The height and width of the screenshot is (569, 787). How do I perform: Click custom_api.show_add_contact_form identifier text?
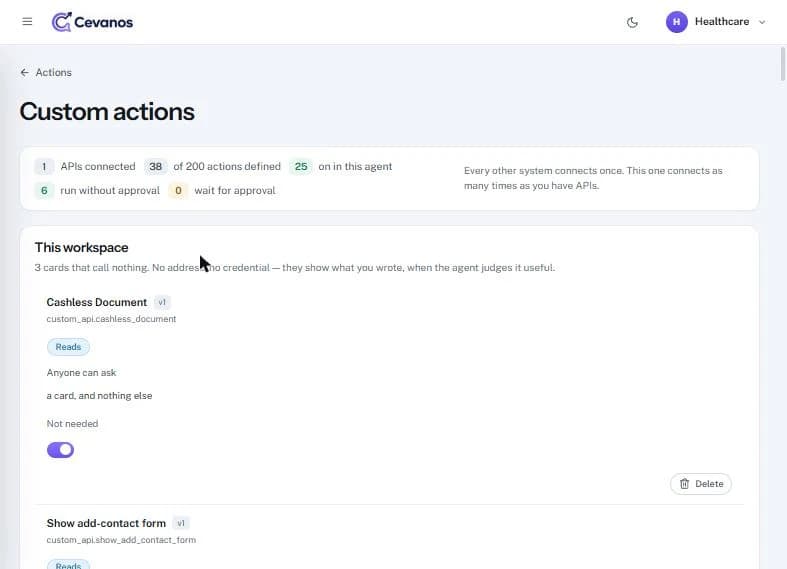pos(121,540)
